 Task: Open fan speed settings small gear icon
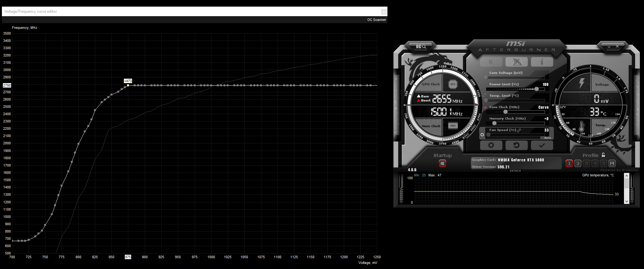pyautogui.click(x=482, y=134)
